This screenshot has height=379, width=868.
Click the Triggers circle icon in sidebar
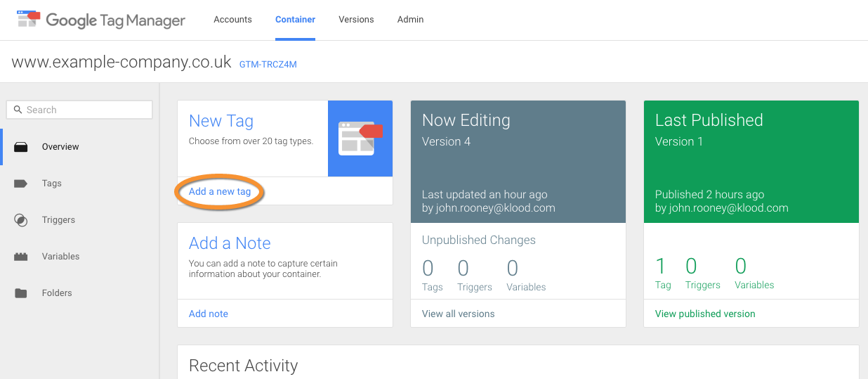(21, 220)
